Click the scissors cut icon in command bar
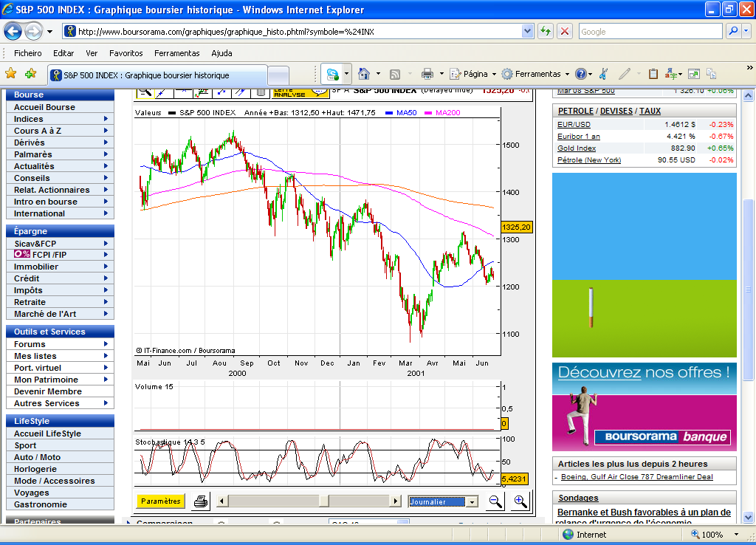 (x=604, y=74)
